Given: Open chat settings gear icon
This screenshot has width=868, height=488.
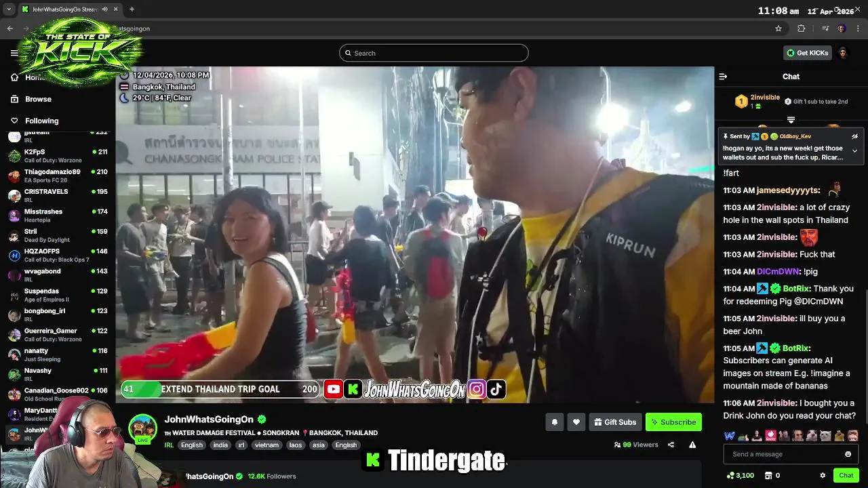Looking at the screenshot, I should [823, 475].
